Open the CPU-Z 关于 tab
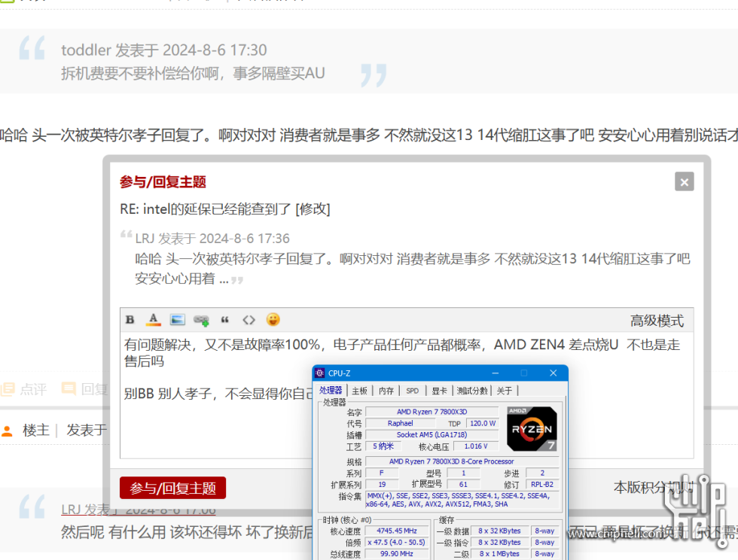The image size is (738, 560). 504,391
